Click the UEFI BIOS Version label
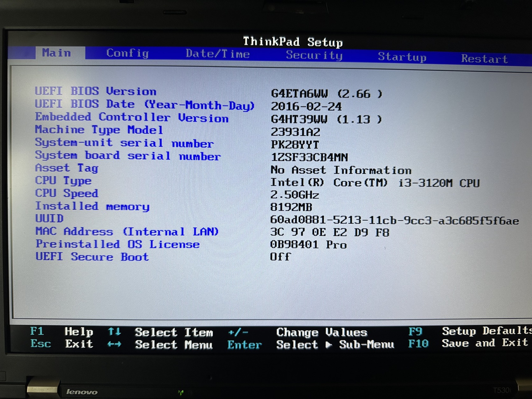This screenshot has height=399, width=532. 96,91
